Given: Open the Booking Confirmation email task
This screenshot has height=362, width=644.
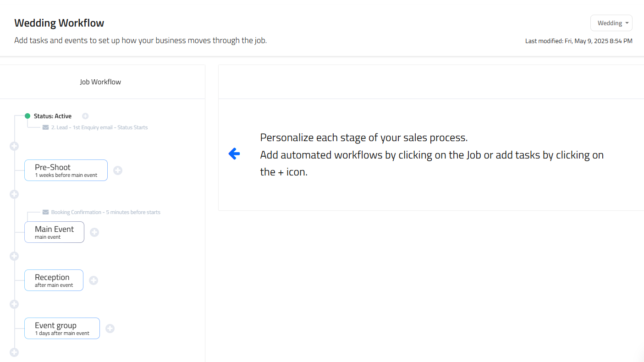Looking at the screenshot, I should [105, 212].
